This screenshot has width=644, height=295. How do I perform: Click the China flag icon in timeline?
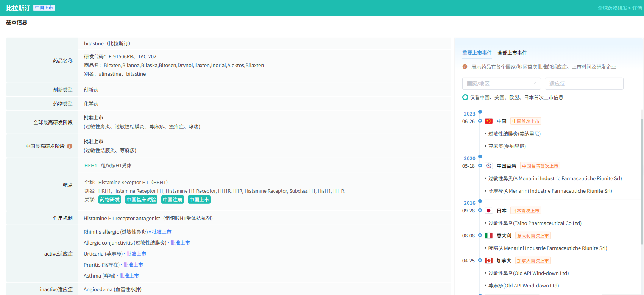coord(489,121)
